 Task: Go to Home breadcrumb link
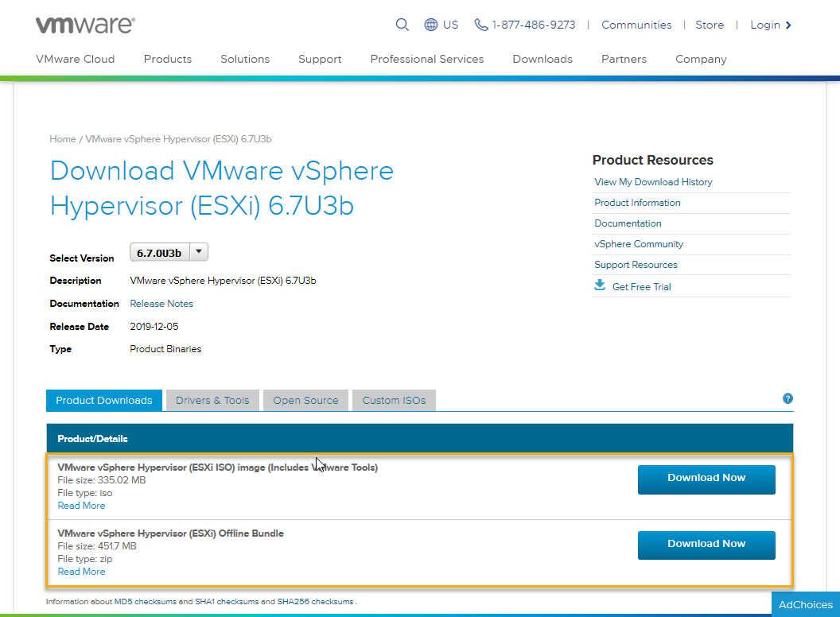click(63, 139)
